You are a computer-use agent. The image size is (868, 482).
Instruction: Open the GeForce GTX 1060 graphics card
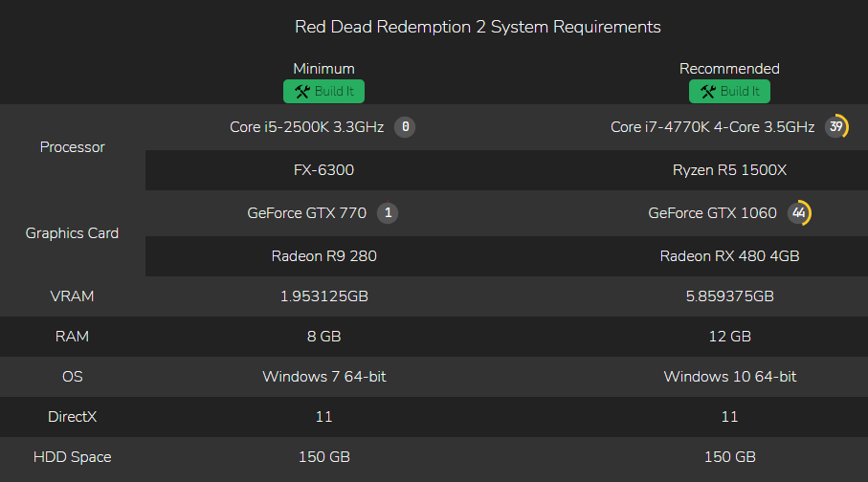click(x=712, y=213)
